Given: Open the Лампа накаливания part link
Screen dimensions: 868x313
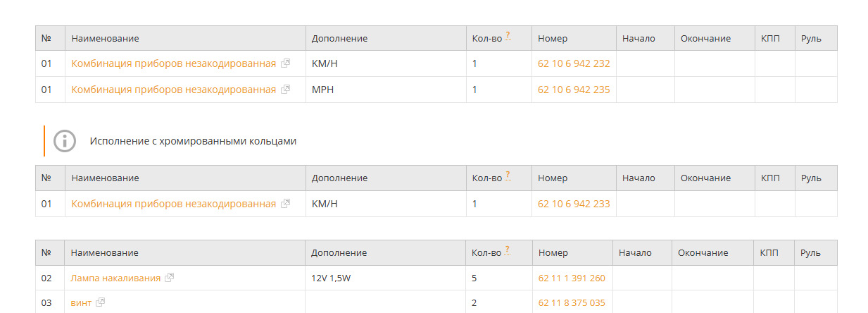Looking at the screenshot, I should 115,278.
